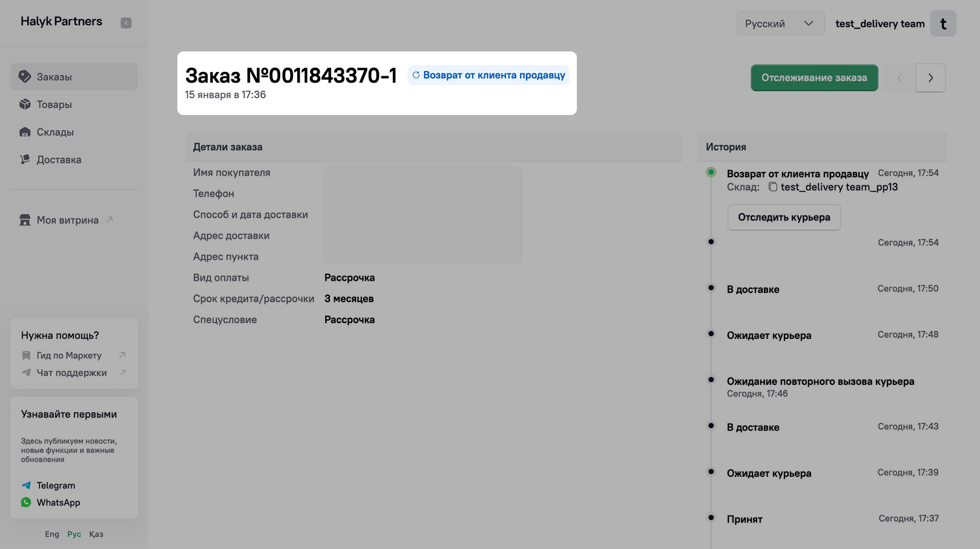Click the WhatsApp icon

pyautogui.click(x=26, y=502)
